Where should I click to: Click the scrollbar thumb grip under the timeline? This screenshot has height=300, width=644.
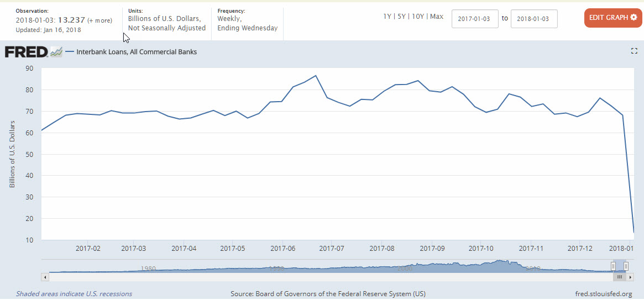pyautogui.click(x=620, y=276)
